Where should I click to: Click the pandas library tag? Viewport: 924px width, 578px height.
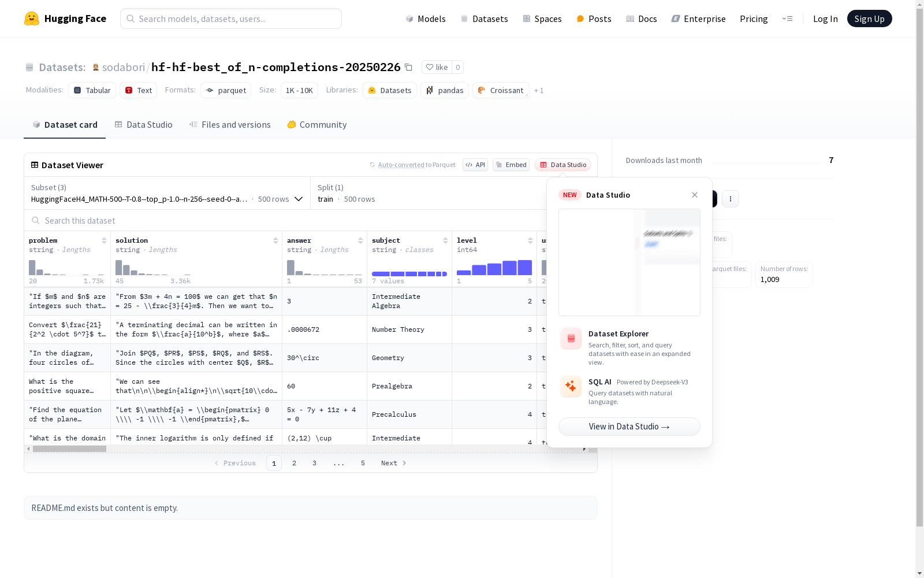[x=445, y=90]
